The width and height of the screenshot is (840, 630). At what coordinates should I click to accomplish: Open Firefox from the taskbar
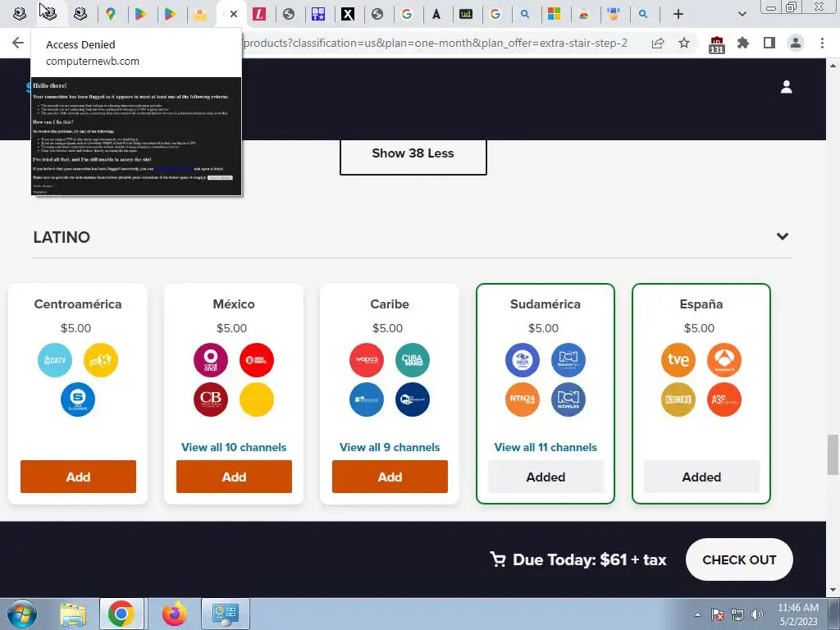[x=175, y=614]
